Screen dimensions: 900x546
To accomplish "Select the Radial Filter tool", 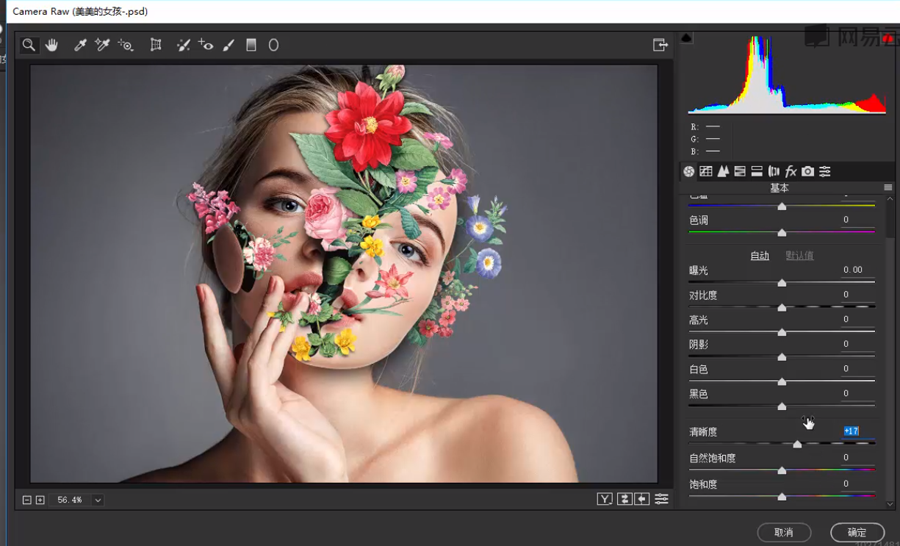I will pos(273,45).
